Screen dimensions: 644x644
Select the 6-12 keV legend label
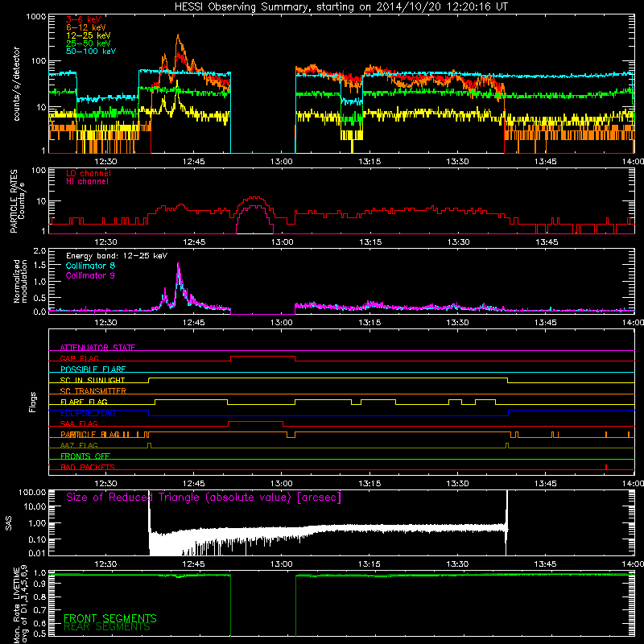tap(86, 27)
